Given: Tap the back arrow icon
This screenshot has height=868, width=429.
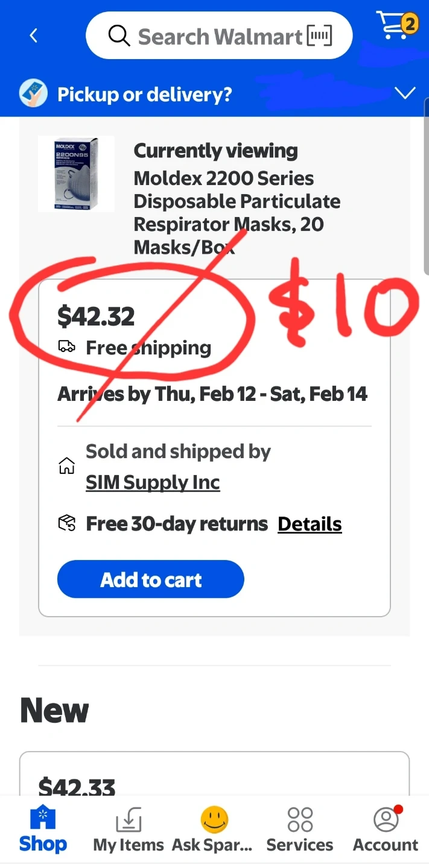Looking at the screenshot, I should pos(34,36).
